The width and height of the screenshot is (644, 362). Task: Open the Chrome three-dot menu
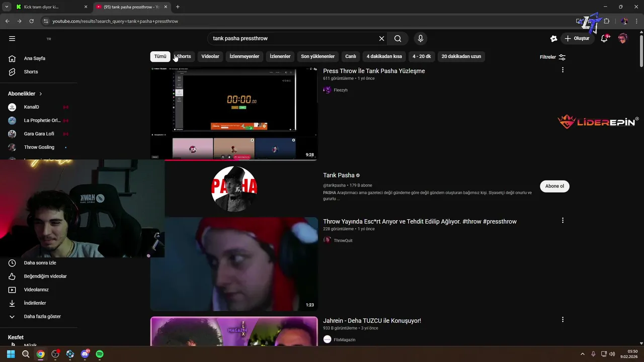pyautogui.click(x=636, y=21)
